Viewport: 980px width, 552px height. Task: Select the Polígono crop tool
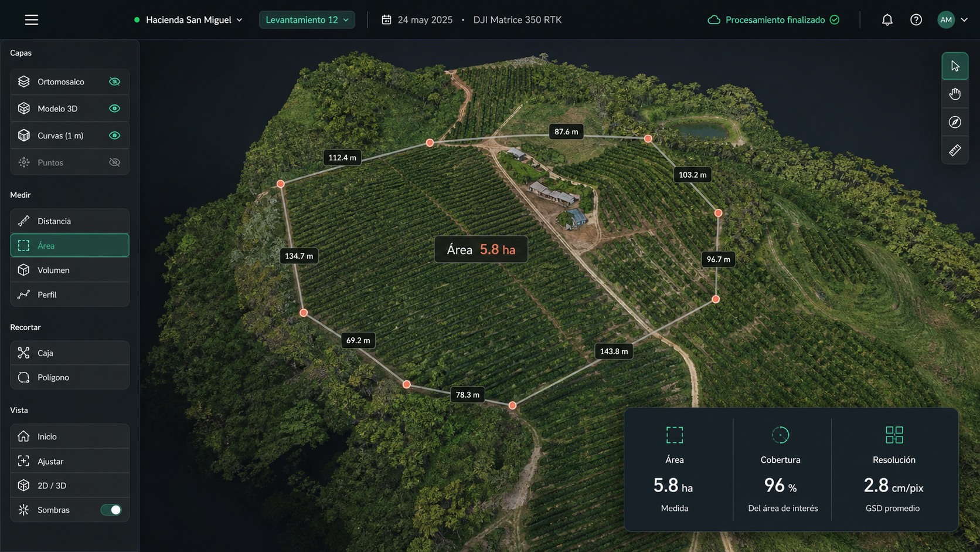pyautogui.click(x=70, y=377)
